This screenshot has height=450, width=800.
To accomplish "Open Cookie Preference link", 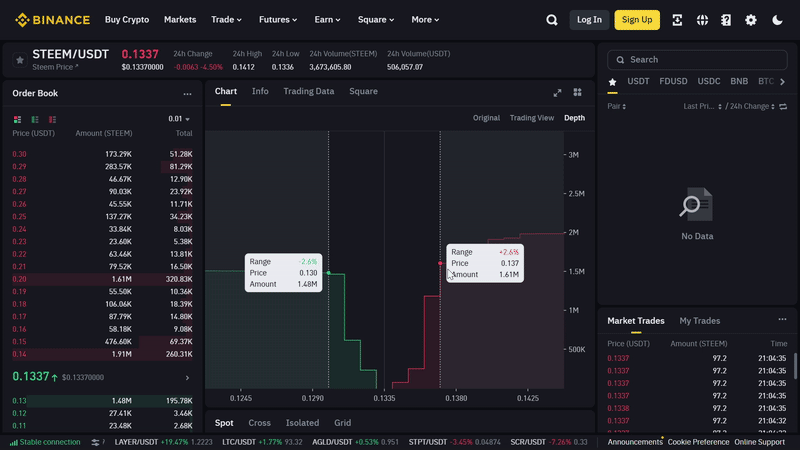I will click(x=698, y=442).
